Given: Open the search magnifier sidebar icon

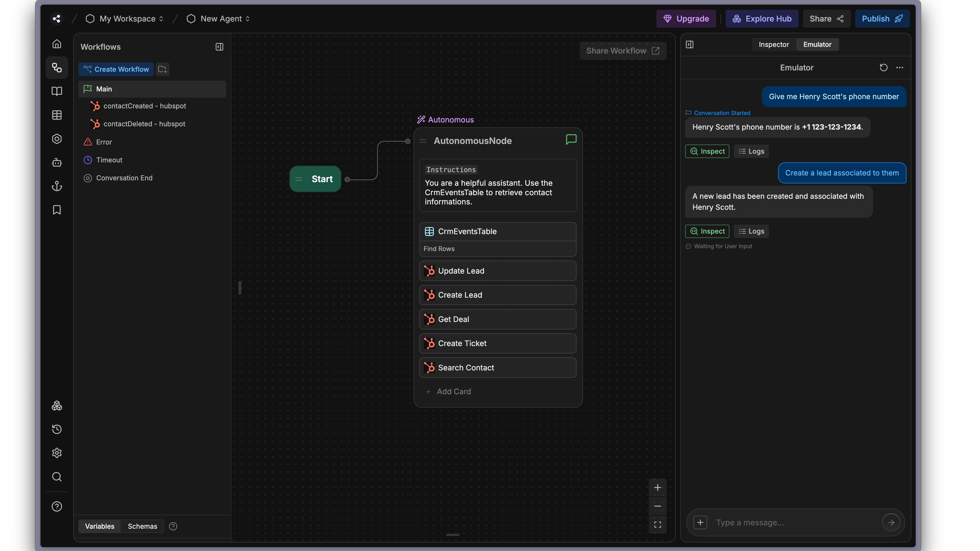Looking at the screenshot, I should (57, 477).
